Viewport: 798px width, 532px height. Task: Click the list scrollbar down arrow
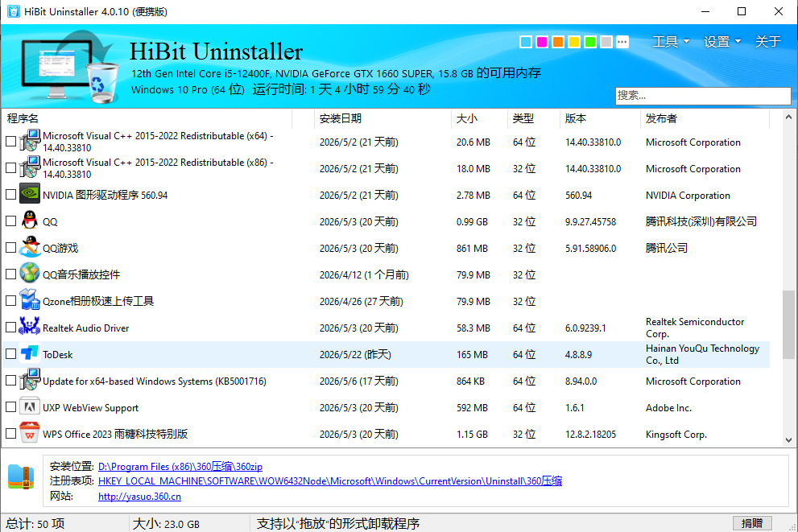[x=788, y=440]
